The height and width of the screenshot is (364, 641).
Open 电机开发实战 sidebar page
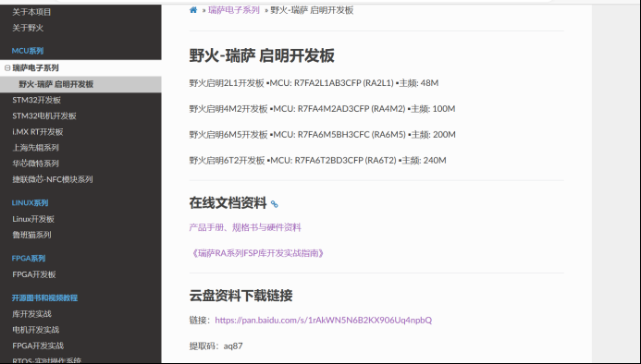[35, 330]
